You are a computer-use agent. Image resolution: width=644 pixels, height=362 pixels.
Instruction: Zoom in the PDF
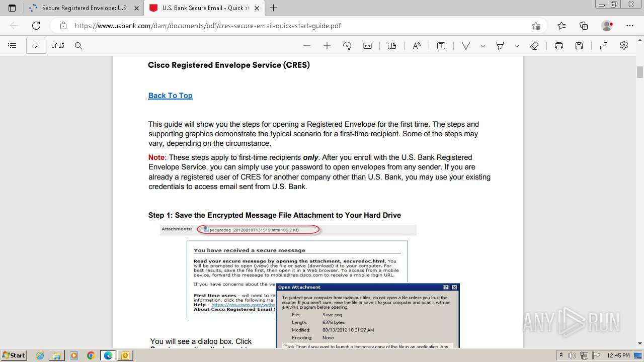[327, 46]
